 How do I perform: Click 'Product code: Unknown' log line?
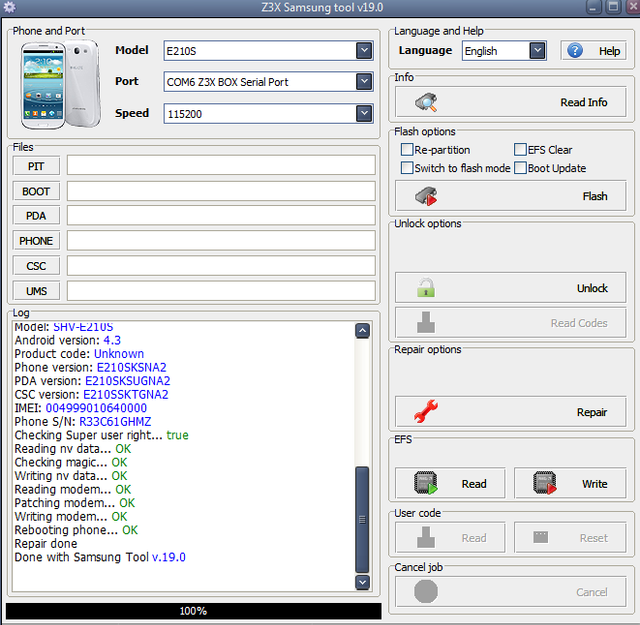tap(79, 354)
